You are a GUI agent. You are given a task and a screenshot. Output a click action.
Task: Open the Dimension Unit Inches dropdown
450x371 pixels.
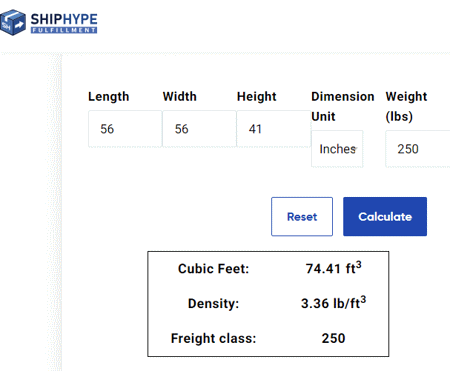[x=337, y=149]
